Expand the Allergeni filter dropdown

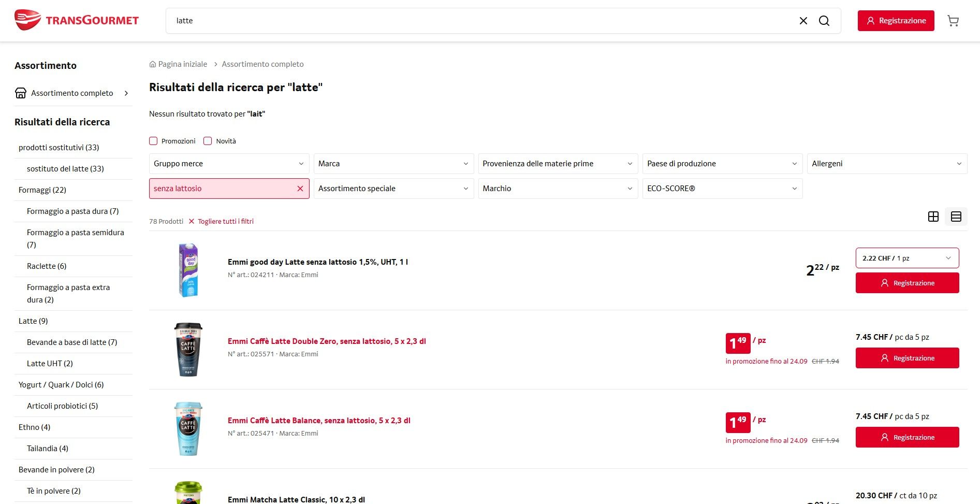tap(887, 164)
